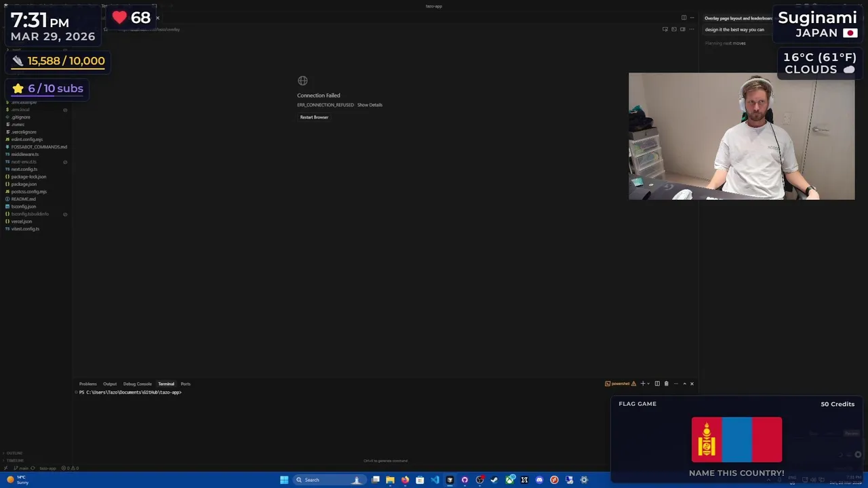
Task: Open next-env.d.ts in the explorer
Action: point(24,162)
